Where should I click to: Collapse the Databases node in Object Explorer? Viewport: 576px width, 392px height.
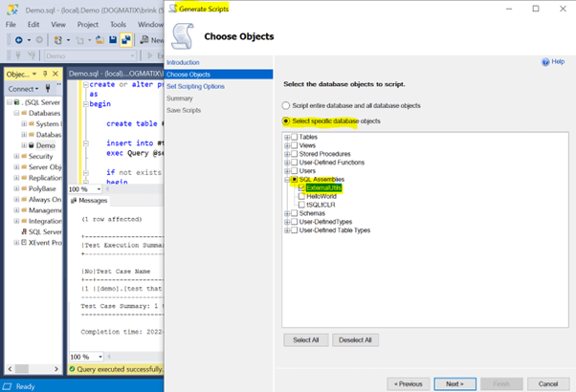click(x=16, y=113)
